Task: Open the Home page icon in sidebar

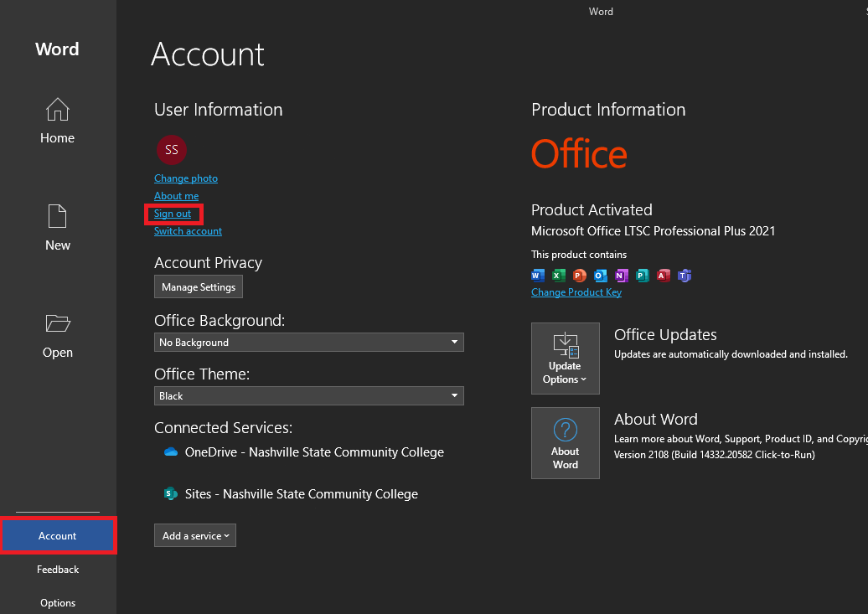Action: point(58,109)
